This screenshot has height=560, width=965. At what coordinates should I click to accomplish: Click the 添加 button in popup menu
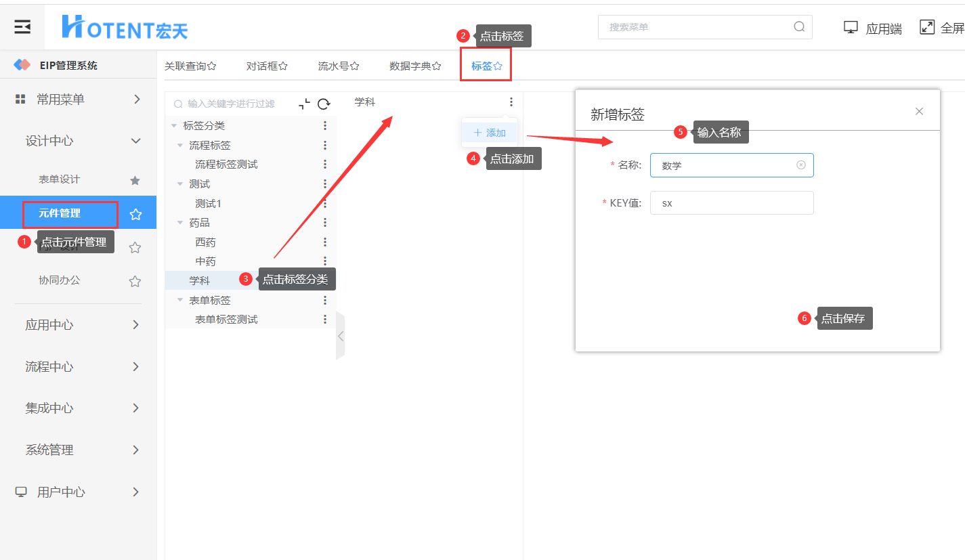click(x=490, y=133)
